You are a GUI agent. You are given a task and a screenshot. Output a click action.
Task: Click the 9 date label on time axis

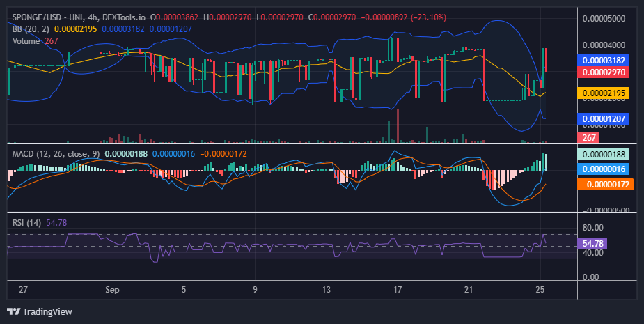point(255,289)
